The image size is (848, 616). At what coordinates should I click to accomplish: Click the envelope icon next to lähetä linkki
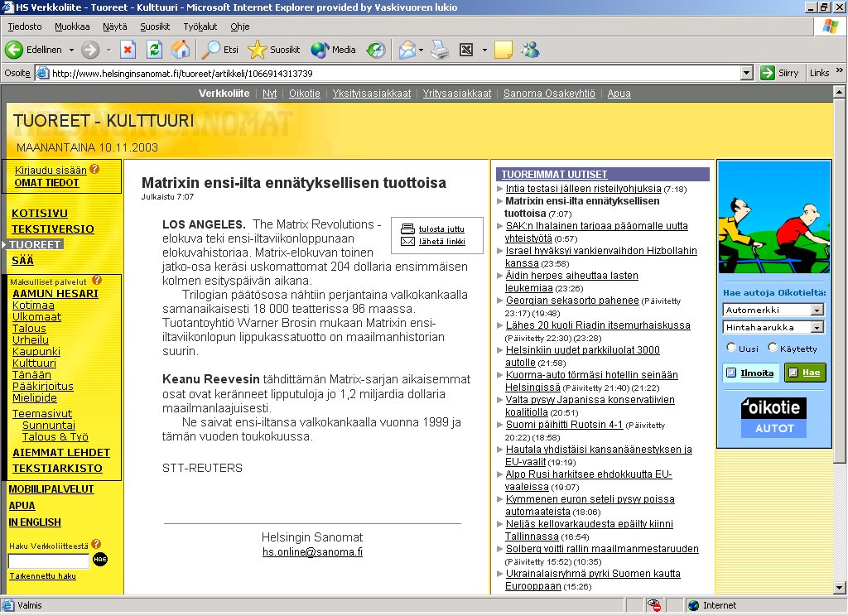(407, 241)
